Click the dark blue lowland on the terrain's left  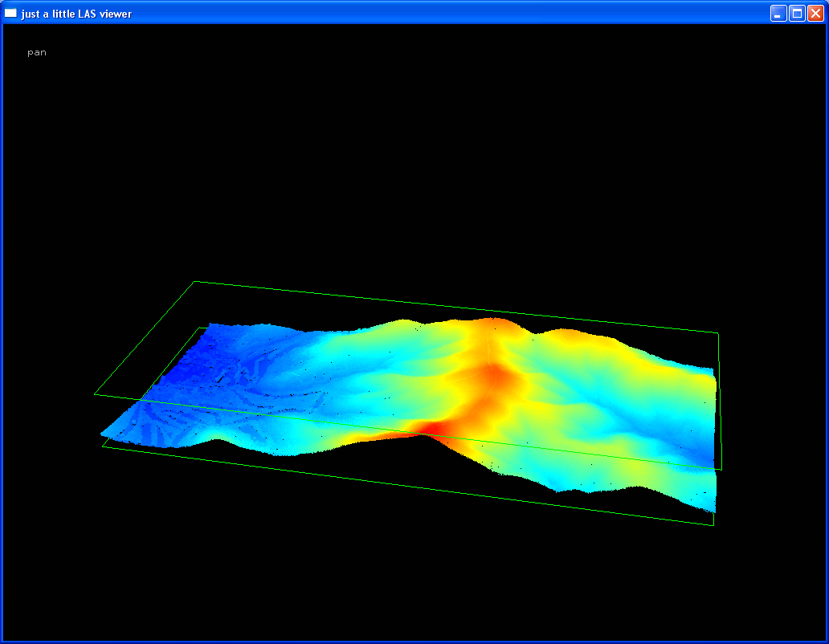[x=193, y=361]
